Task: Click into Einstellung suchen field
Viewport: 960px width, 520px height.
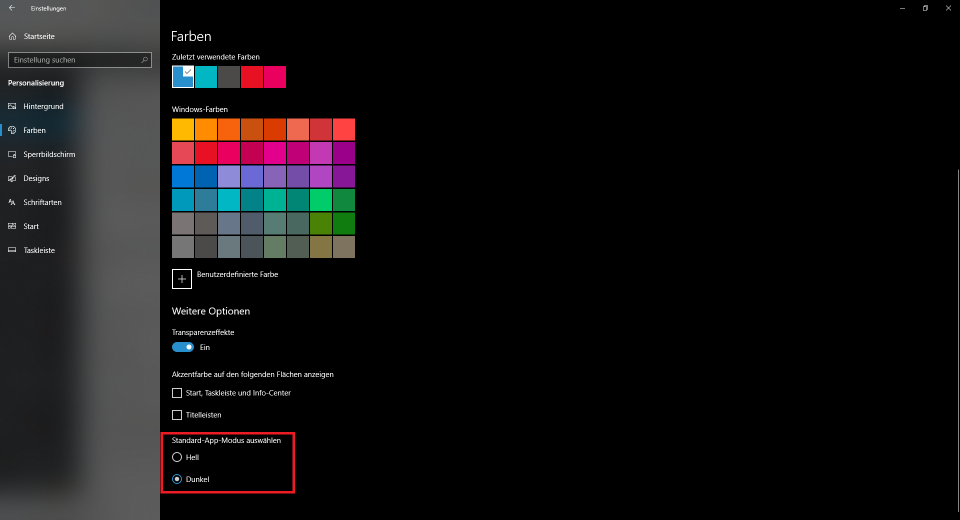Action: [x=80, y=60]
